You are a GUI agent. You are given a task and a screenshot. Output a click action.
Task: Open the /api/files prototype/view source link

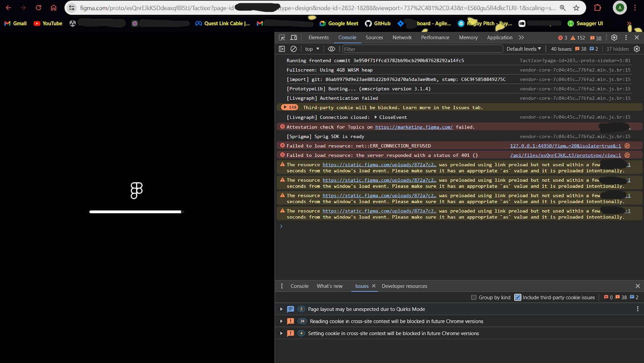pyautogui.click(x=565, y=155)
